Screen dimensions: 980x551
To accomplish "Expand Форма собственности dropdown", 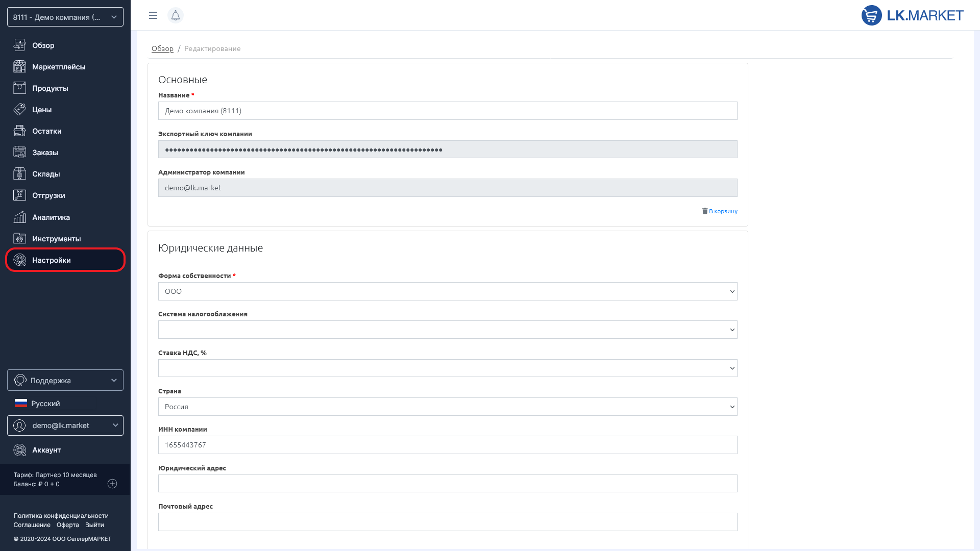I will pos(447,291).
